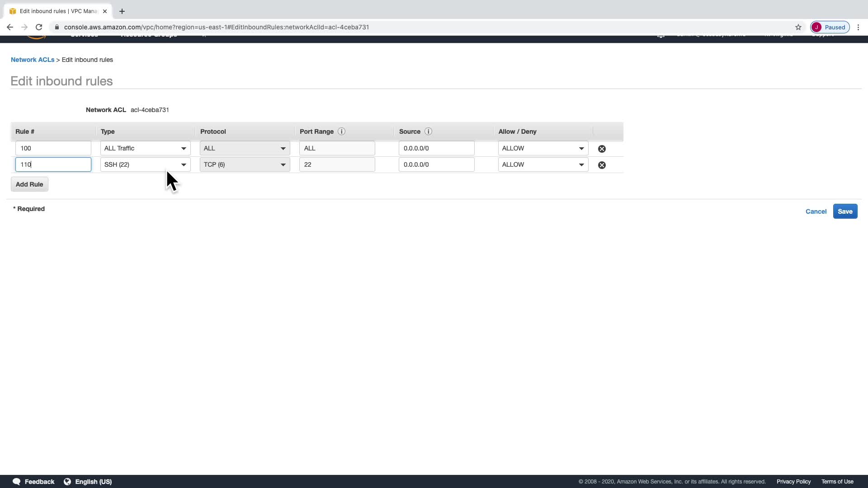The image size is (868, 488).
Task: Reload the page in the browser
Action: coord(39,27)
